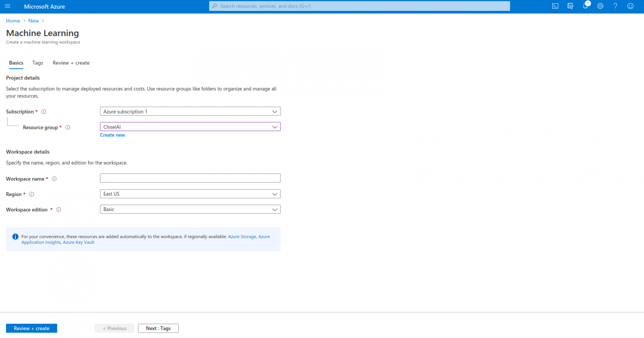The height and width of the screenshot is (338, 644).
Task: Click the info icon beside Workspace edition
Action: click(59, 210)
